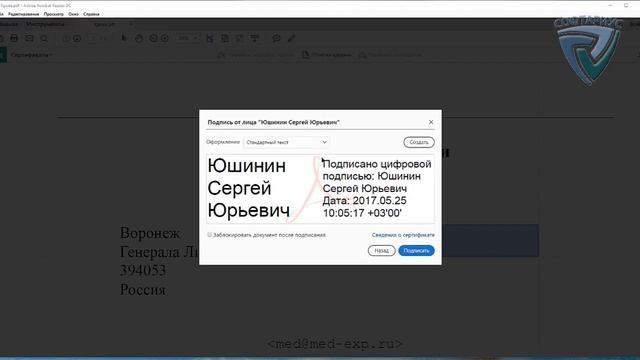Screen dimensions: 640x360
Task: Open the Оформление Стандартный текст dropdown
Action: tap(287, 142)
